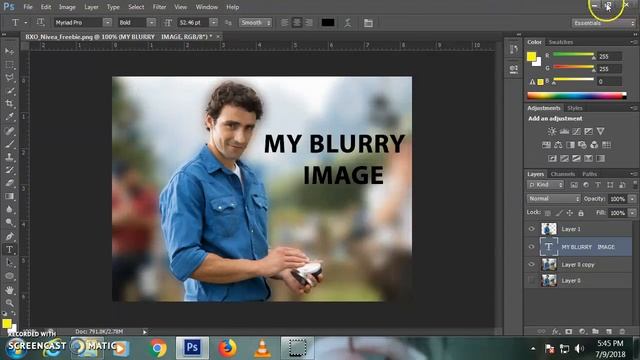
Task: Select the Horizontal Type tool in the toolbox
Action: click(x=9, y=249)
